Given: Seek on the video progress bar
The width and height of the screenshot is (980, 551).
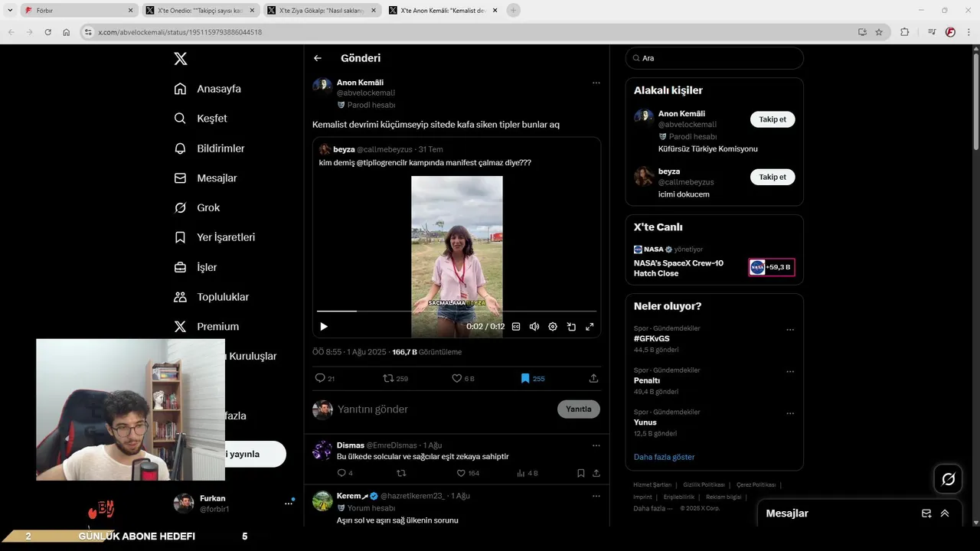Looking at the screenshot, I should (x=456, y=311).
